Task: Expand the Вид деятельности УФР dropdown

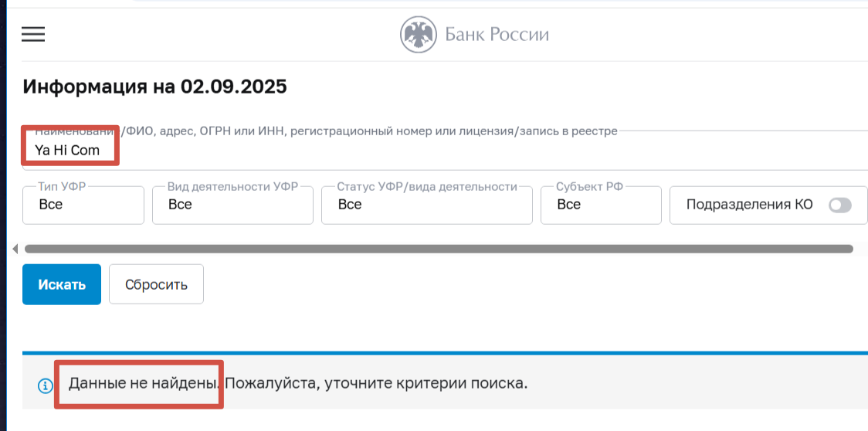Action: 232,205
